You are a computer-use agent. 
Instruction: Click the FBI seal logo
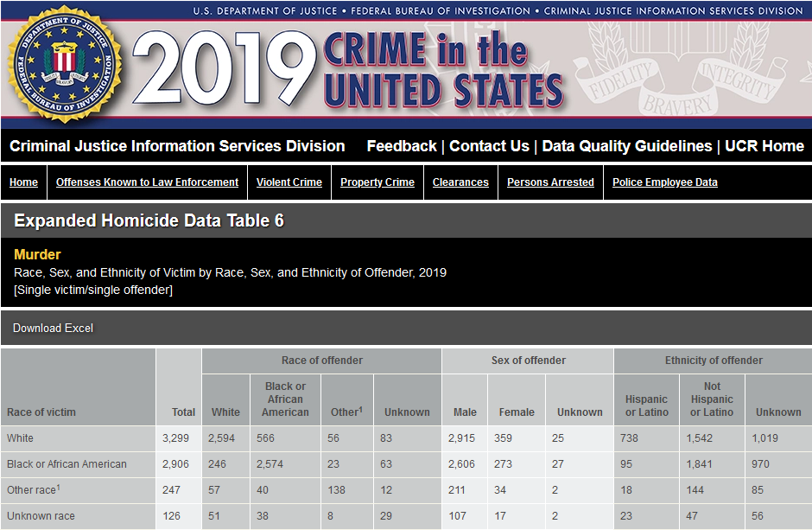coord(65,65)
